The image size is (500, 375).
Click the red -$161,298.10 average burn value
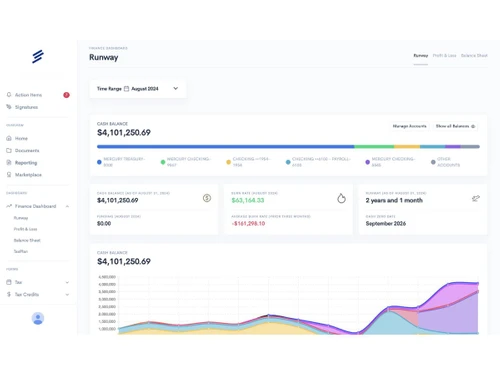pyautogui.click(x=248, y=223)
